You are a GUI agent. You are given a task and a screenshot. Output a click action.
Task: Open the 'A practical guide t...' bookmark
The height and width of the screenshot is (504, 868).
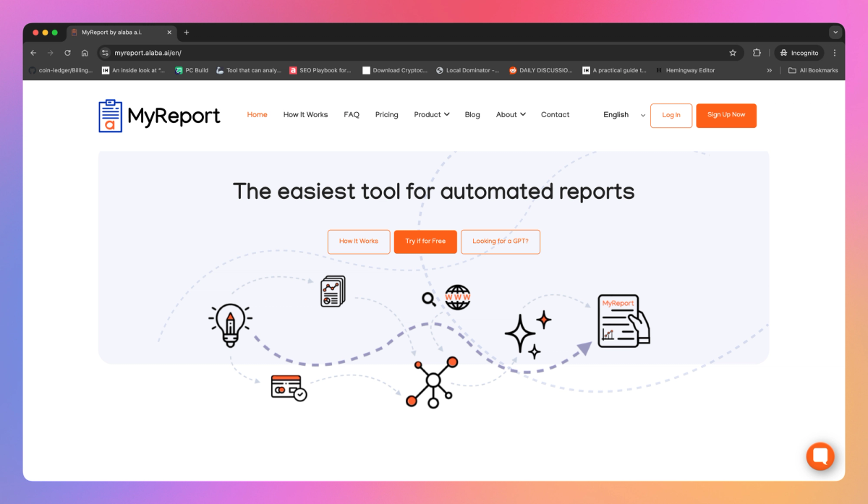pos(615,70)
